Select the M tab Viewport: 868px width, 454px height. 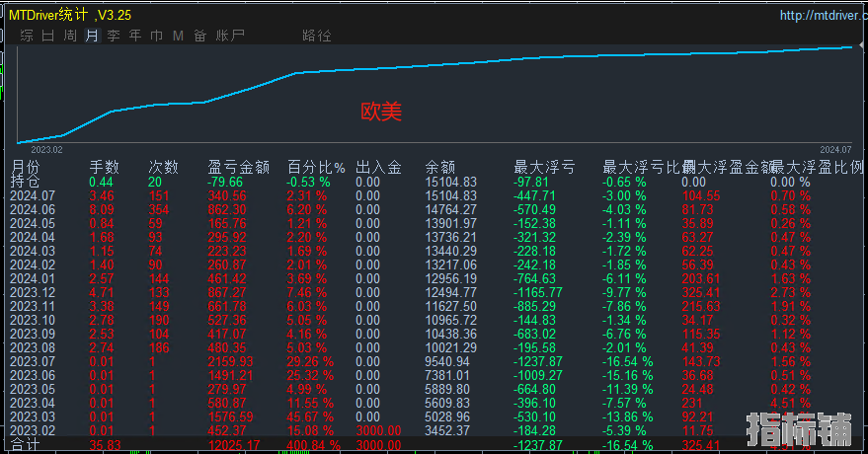tap(178, 36)
